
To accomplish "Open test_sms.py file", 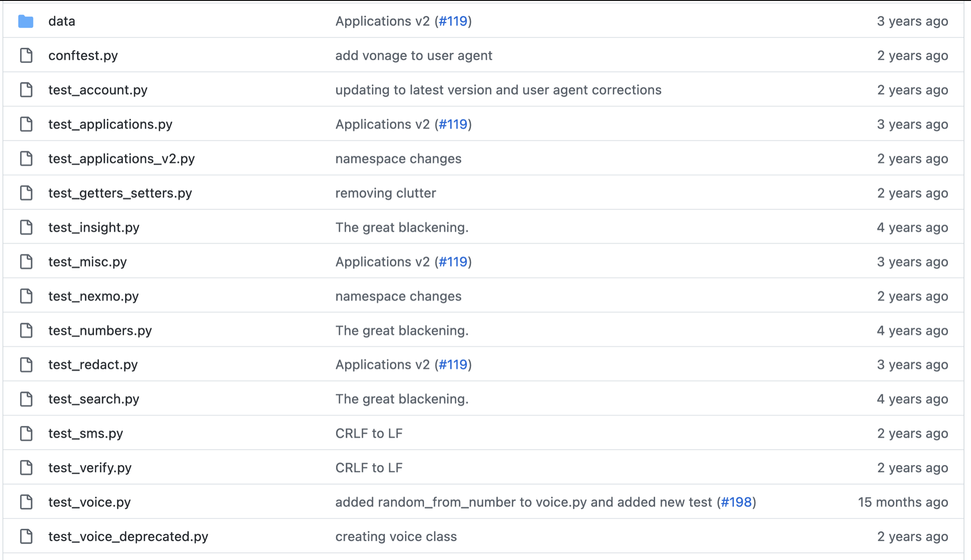I will tap(86, 434).
